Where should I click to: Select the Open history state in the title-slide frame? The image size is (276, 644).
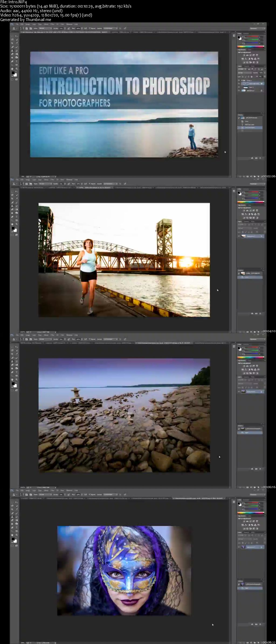(x=250, y=121)
